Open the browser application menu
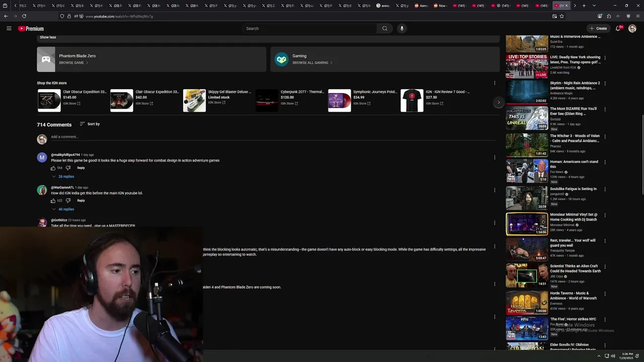 (x=637, y=16)
